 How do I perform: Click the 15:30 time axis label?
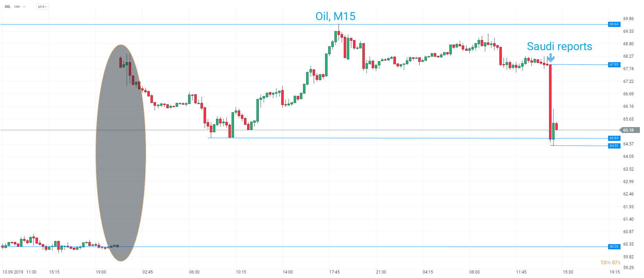pyautogui.click(x=568, y=272)
